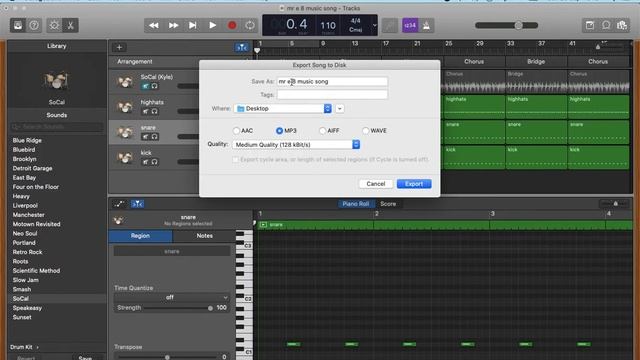Select the MP3 format radio button
Viewport: 640px width, 360px height.
(x=280, y=131)
